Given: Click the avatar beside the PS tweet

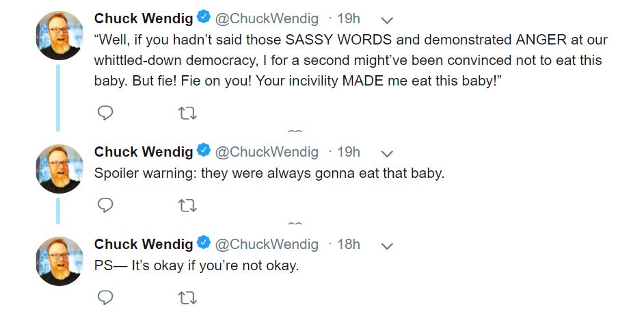Looking at the screenshot, I should point(59,261).
